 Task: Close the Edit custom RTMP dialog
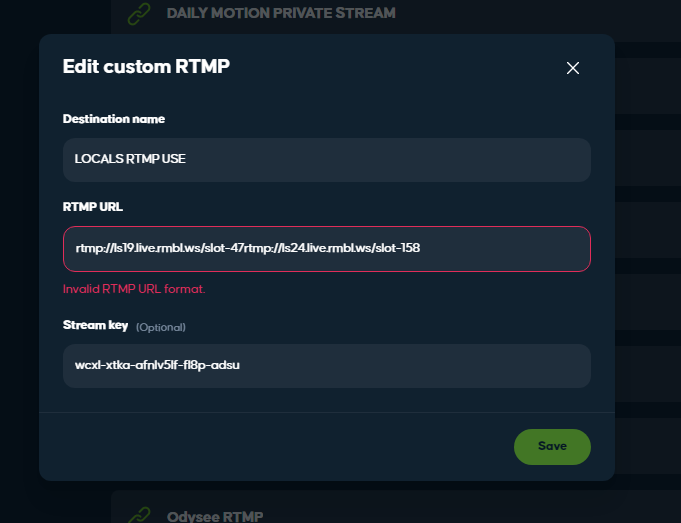[572, 68]
